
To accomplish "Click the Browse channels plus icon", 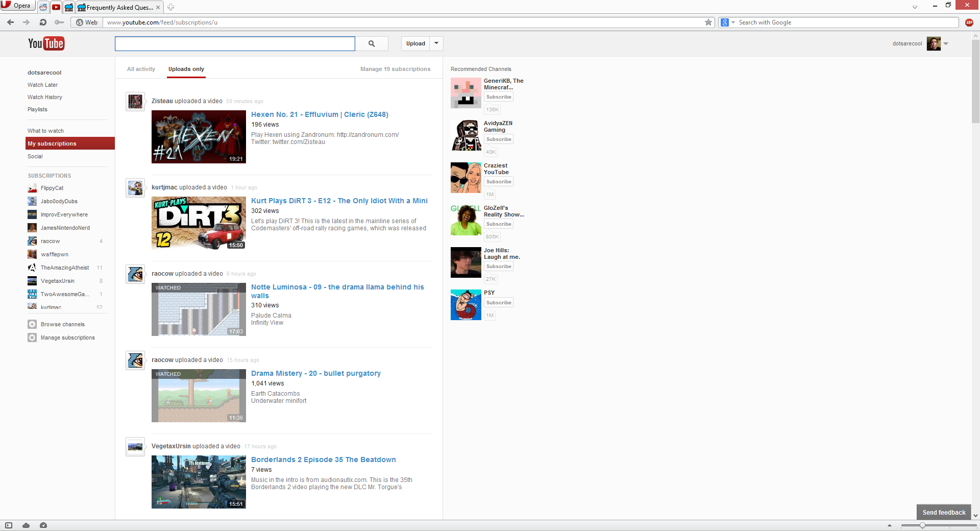I will [32, 324].
